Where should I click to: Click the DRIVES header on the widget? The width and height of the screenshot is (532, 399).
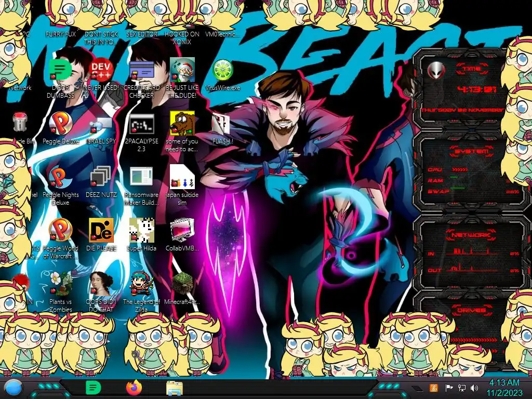pyautogui.click(x=472, y=310)
